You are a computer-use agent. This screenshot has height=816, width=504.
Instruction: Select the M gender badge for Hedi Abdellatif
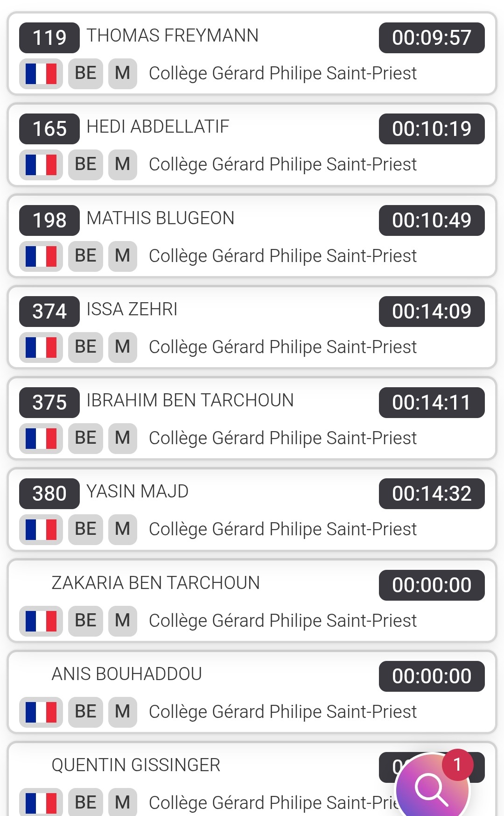click(x=122, y=164)
